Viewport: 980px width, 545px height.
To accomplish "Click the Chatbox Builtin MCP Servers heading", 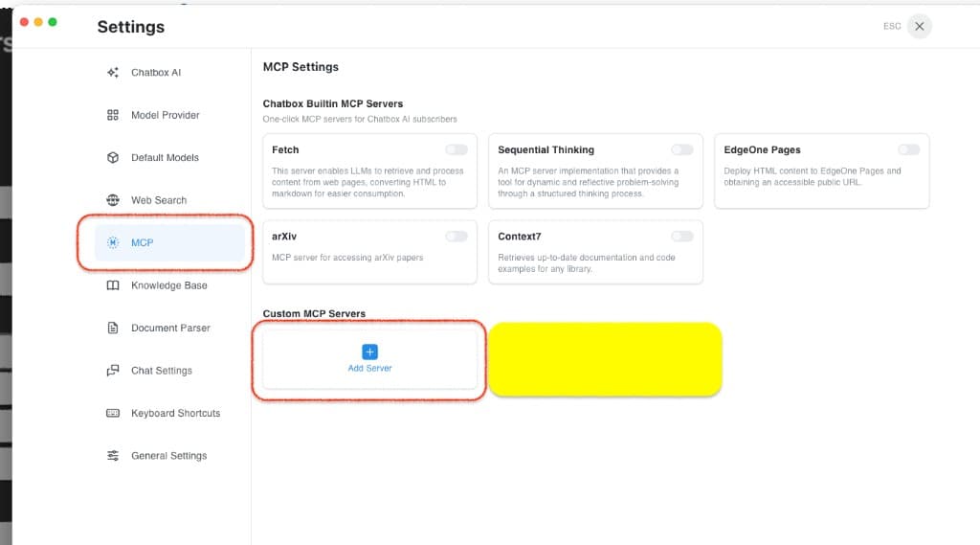I will (x=332, y=103).
